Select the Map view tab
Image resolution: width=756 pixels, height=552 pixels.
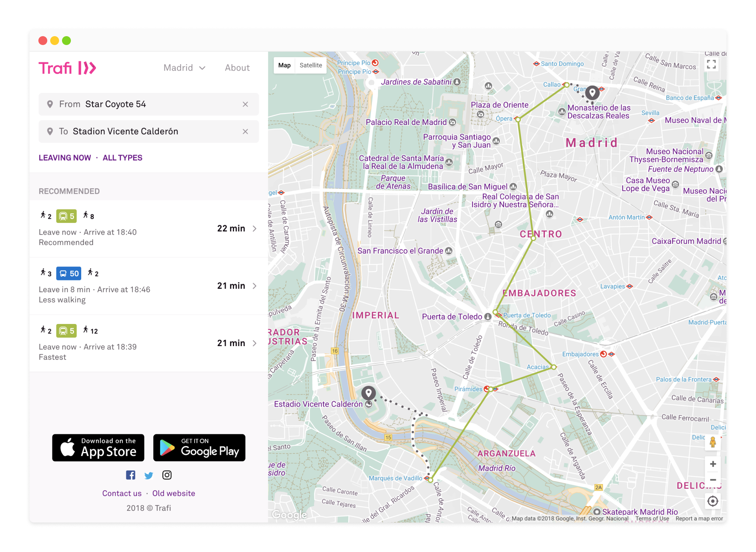point(285,65)
